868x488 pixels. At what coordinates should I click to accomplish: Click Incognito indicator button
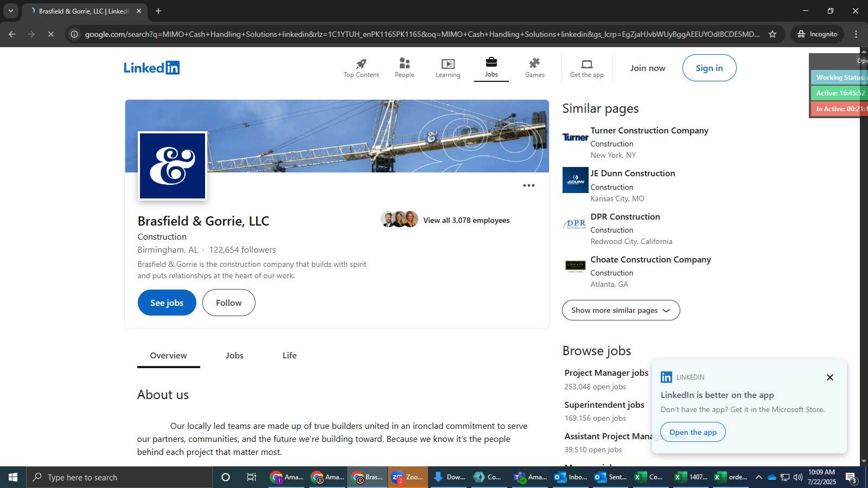pos(817,34)
